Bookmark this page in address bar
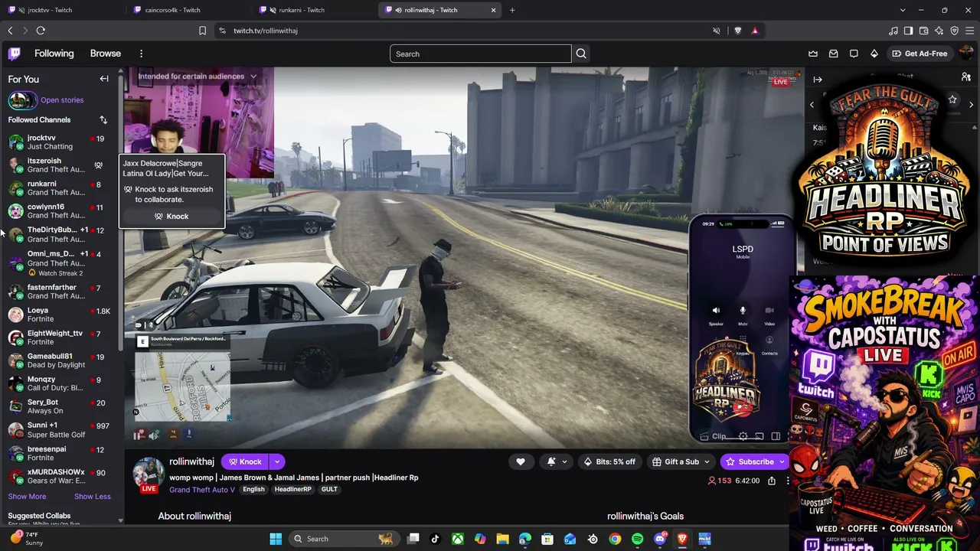980x551 pixels. point(202,31)
